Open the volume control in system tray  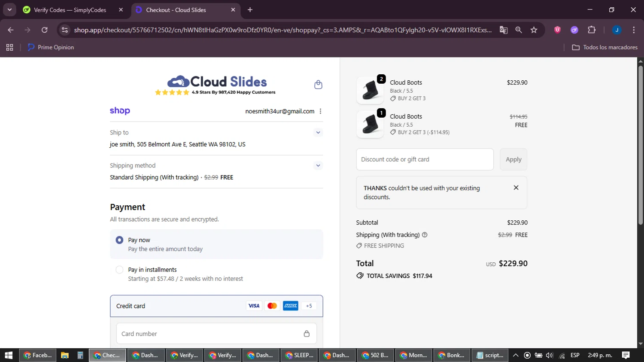point(550,355)
